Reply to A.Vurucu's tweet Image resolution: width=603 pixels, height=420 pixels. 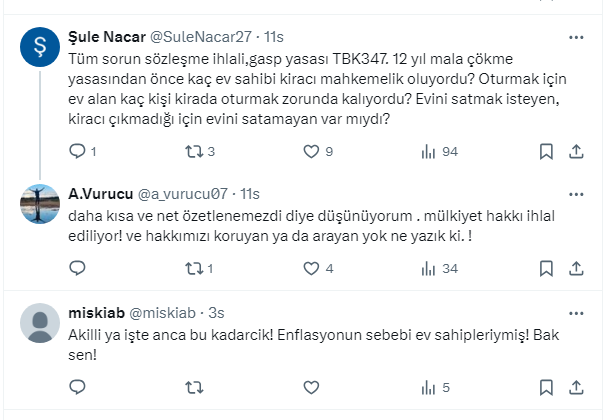pyautogui.click(x=77, y=268)
